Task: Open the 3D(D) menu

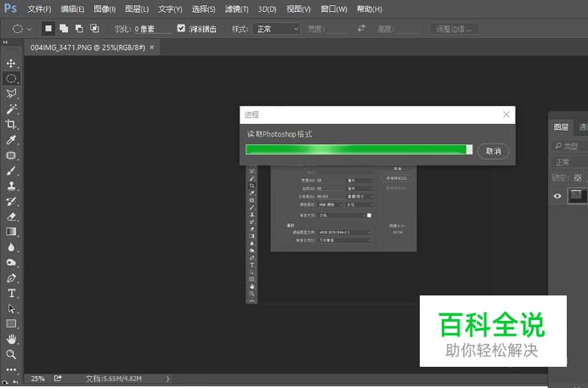Action: coord(268,9)
